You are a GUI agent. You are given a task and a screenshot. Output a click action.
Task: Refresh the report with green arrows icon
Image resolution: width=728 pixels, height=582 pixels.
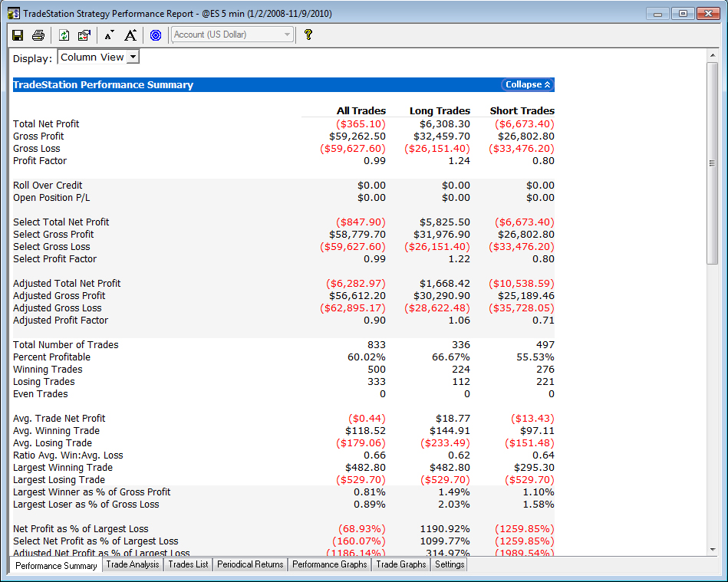point(64,35)
